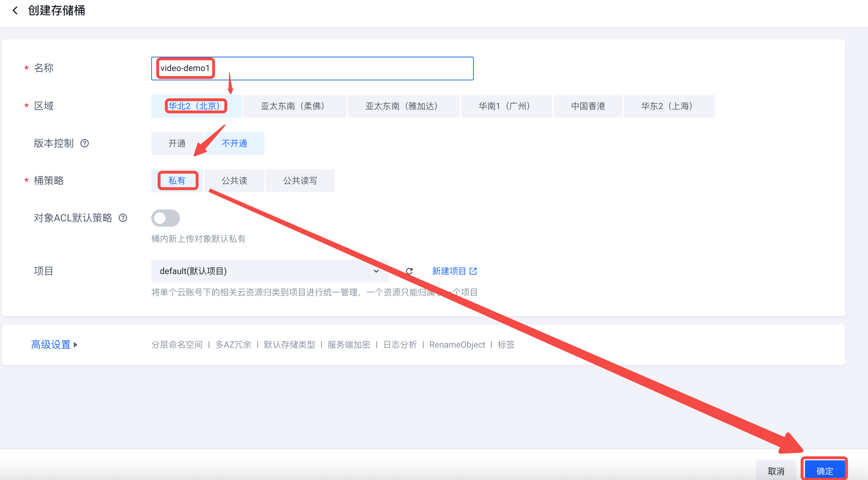Click the 桶内新上传对象默认私有 hint text
868x480 pixels.
coord(198,239)
